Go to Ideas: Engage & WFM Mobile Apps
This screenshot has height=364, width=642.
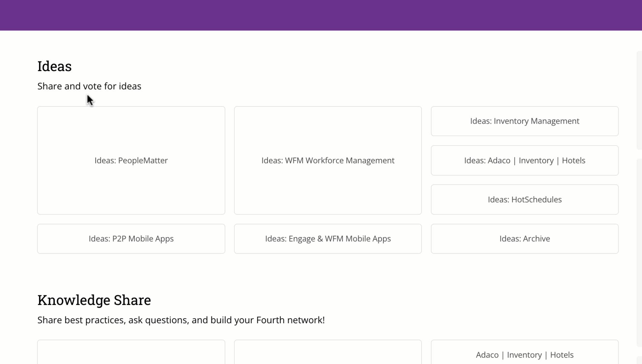point(328,239)
